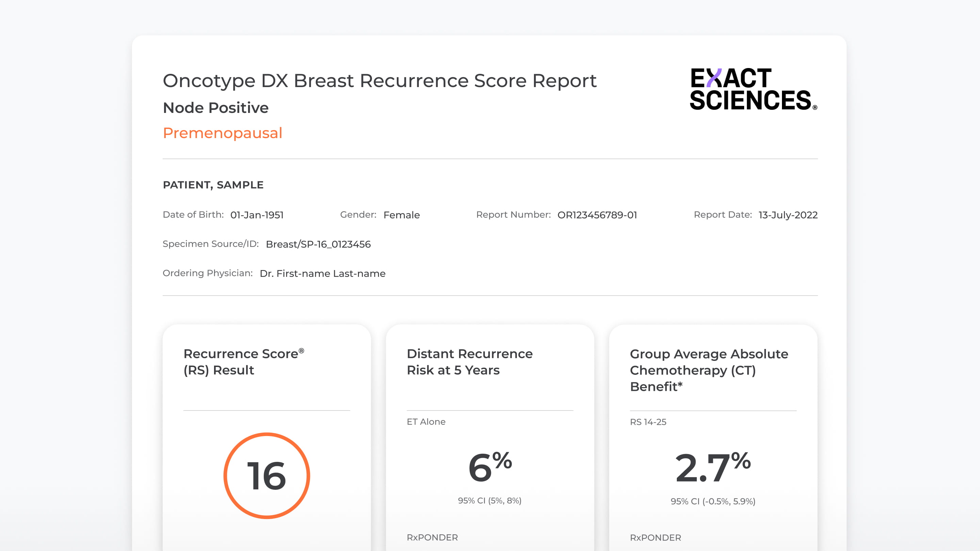Select the Specimen Source Breast/SP-16_0123456
Screen dimensions: 980x551
click(319, 244)
